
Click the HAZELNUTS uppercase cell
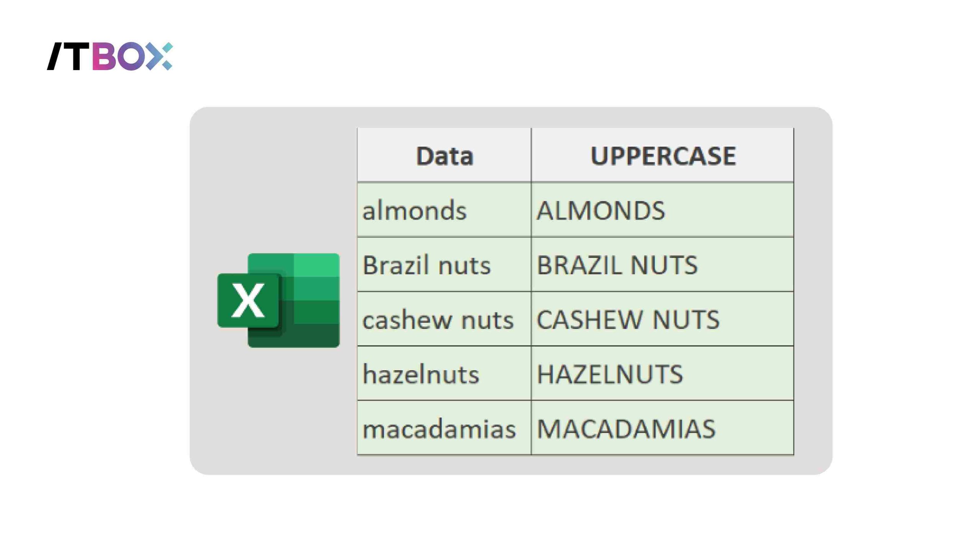pyautogui.click(x=662, y=374)
